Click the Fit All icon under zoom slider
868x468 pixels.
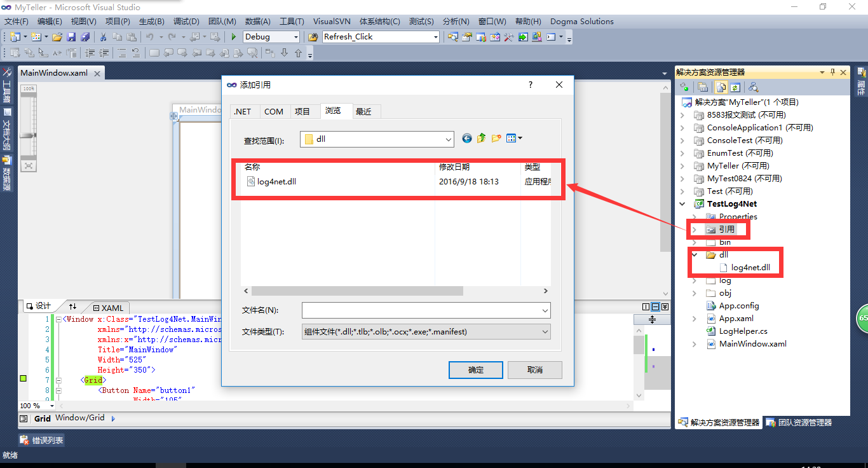[29, 165]
